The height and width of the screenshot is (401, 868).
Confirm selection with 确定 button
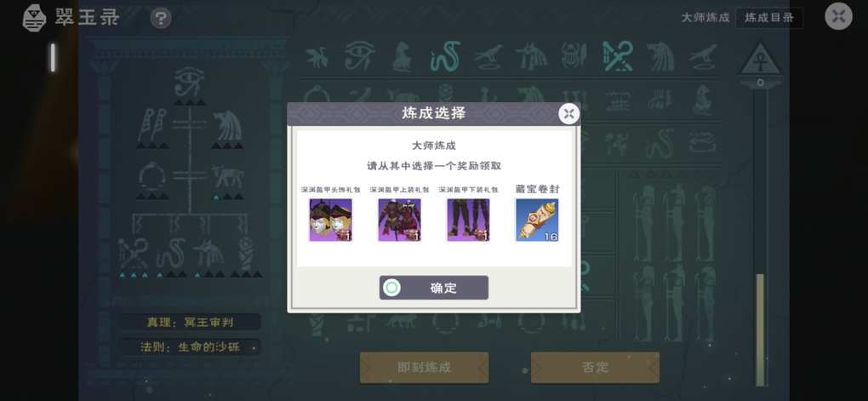(x=434, y=288)
